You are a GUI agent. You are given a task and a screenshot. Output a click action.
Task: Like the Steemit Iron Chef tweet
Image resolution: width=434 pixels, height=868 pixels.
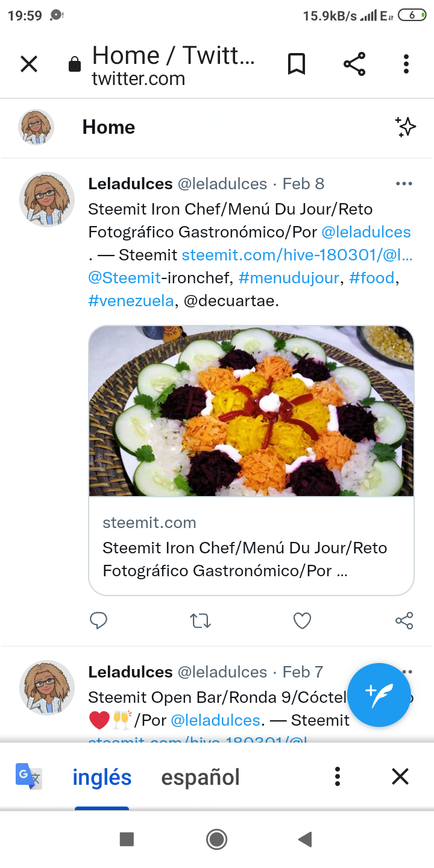click(x=302, y=620)
